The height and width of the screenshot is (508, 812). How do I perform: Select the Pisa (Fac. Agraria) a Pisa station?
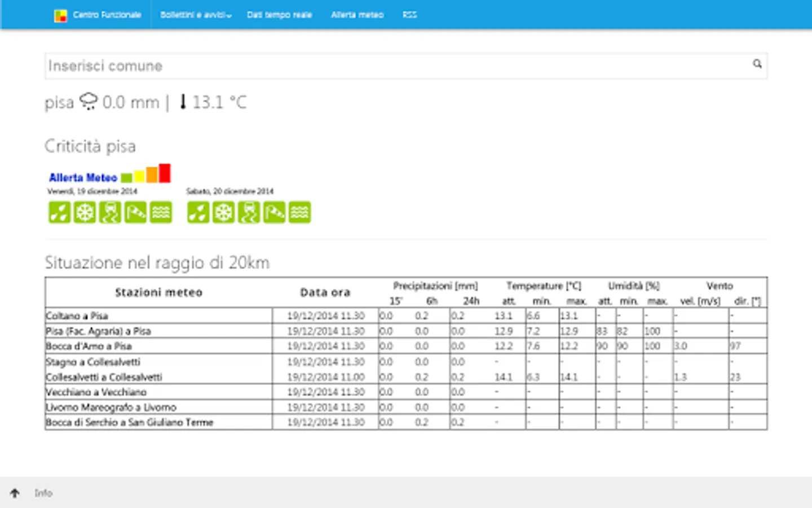point(98,331)
